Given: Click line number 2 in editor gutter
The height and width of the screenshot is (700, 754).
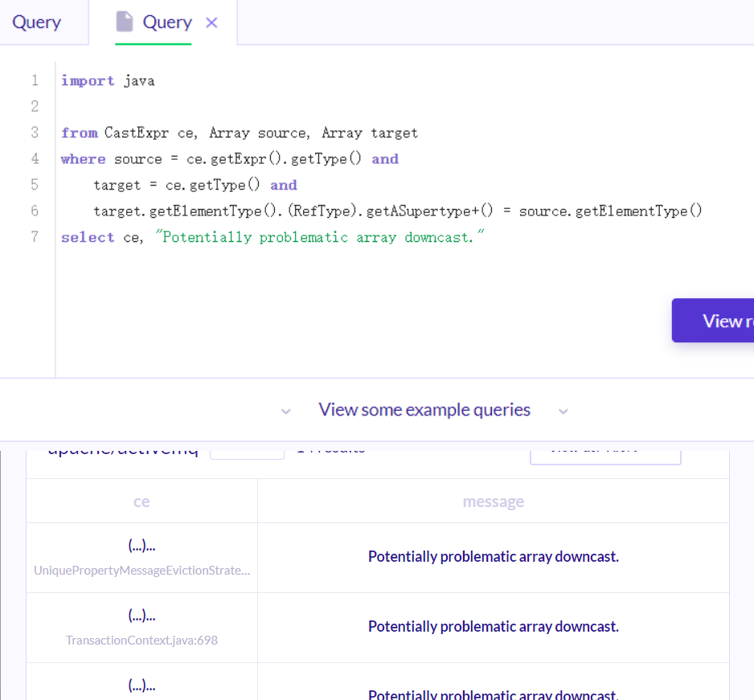Looking at the screenshot, I should [x=35, y=106].
